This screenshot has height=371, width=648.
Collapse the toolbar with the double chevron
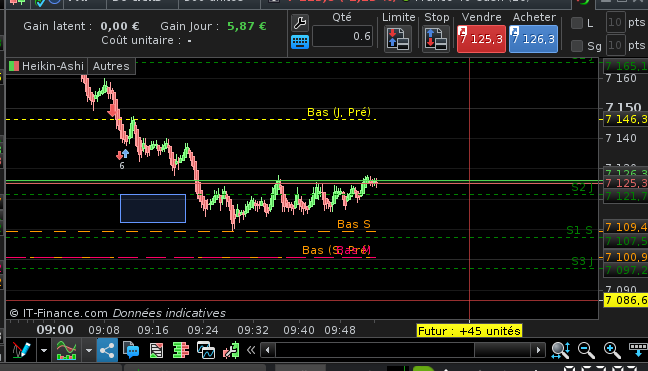(251, 350)
